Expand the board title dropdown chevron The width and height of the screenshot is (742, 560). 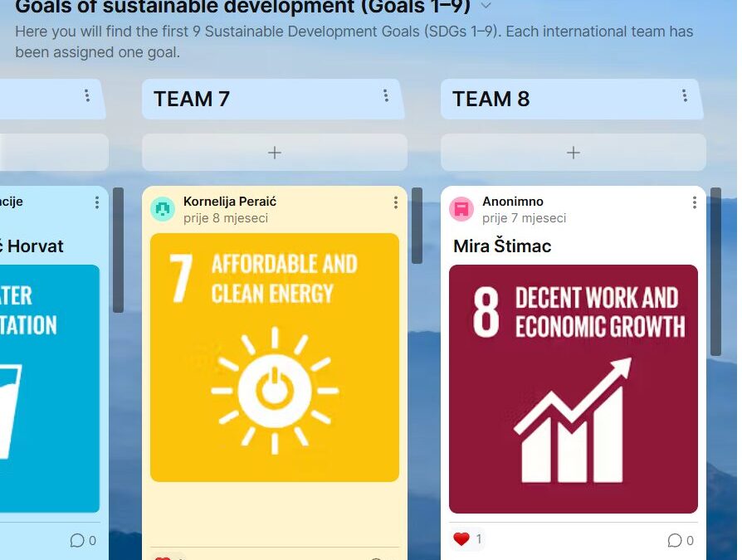pos(486,6)
